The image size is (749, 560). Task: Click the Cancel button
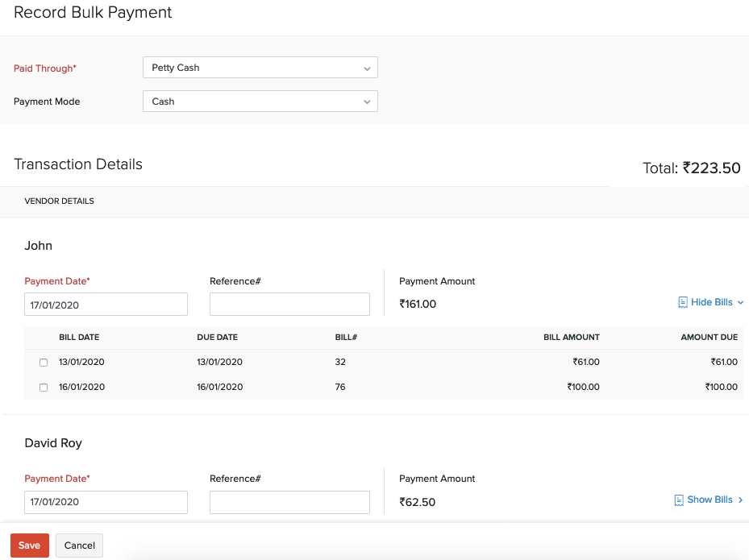coord(79,545)
